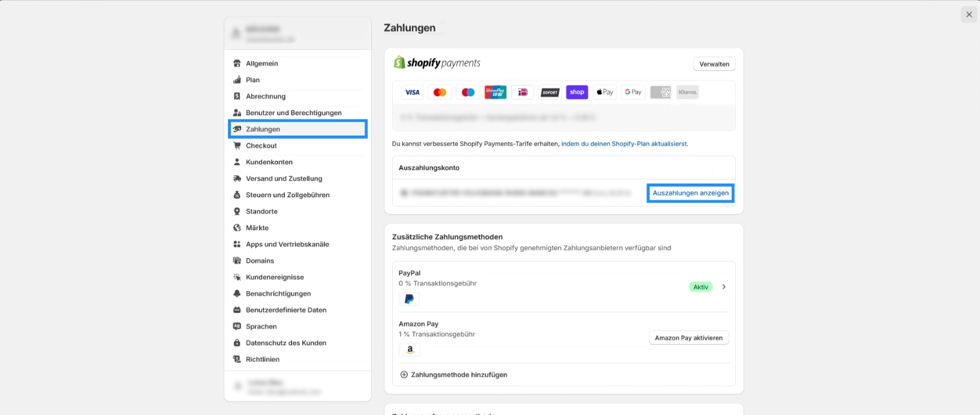Screen dimensions: 980x415
Task: Click Amazon Pay aktivieren button
Action: tap(689, 338)
